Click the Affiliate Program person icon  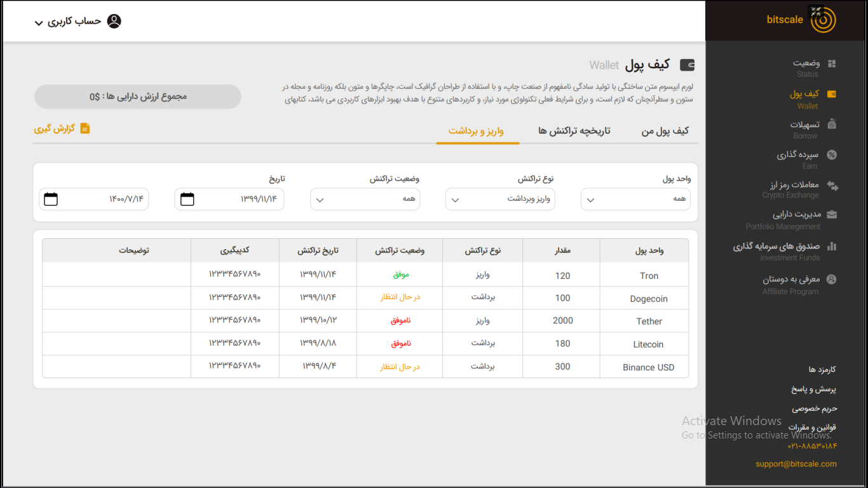831,279
